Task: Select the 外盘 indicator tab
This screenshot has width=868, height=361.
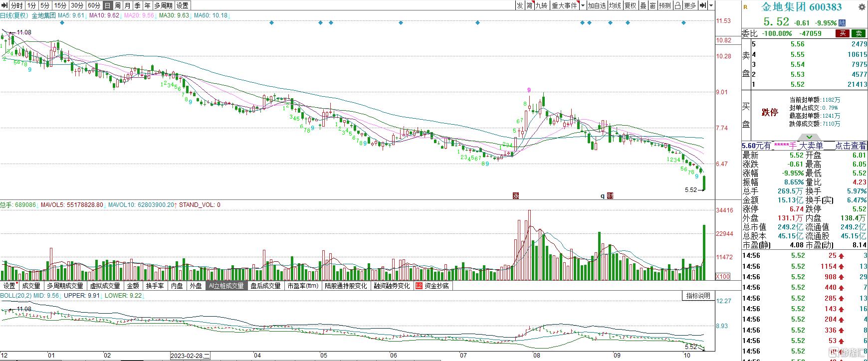Action: point(196,286)
